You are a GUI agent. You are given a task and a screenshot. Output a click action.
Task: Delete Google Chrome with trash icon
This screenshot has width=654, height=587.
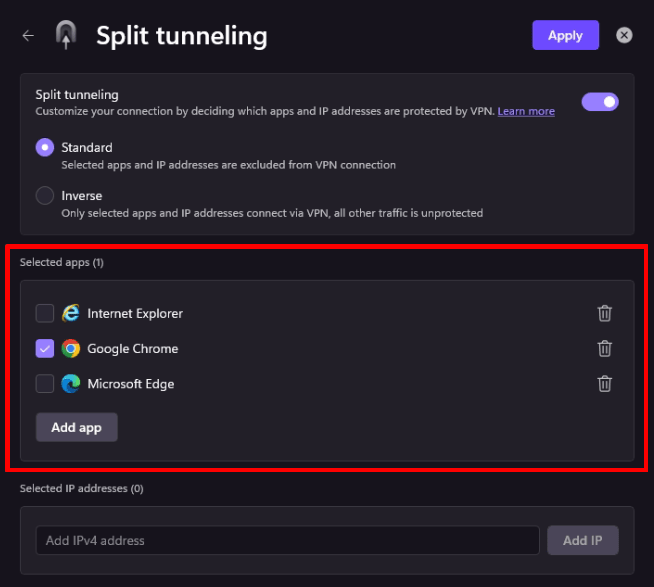(604, 348)
